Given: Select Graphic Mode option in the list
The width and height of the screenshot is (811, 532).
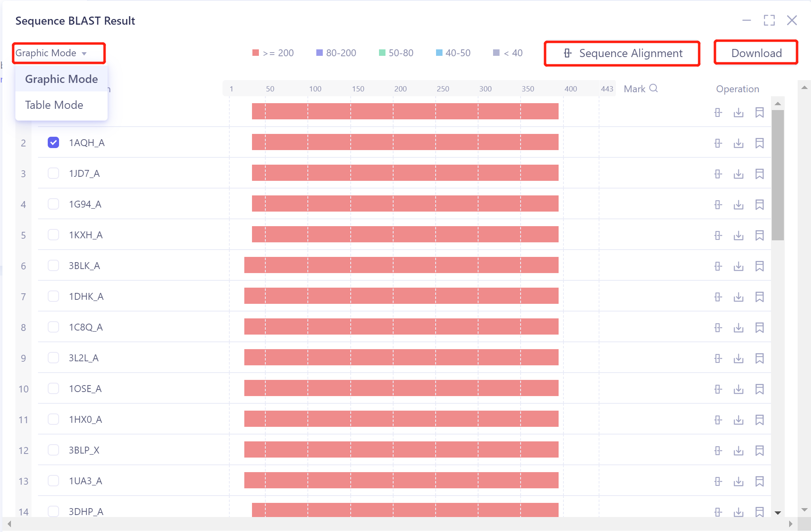Looking at the screenshot, I should pos(61,79).
